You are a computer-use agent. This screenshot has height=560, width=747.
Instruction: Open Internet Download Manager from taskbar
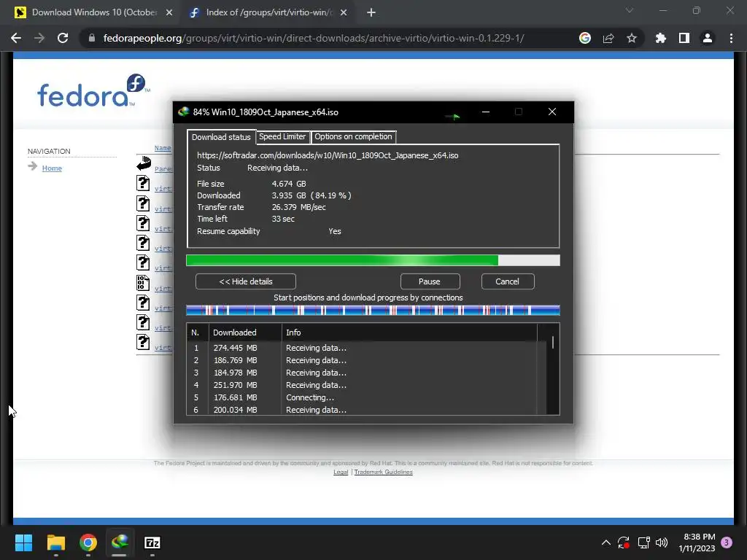click(120, 542)
